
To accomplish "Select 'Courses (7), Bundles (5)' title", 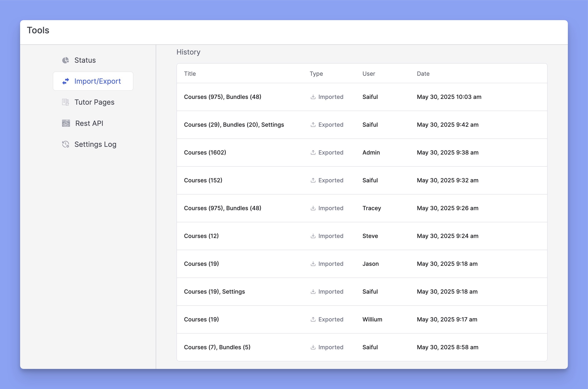I will point(217,347).
